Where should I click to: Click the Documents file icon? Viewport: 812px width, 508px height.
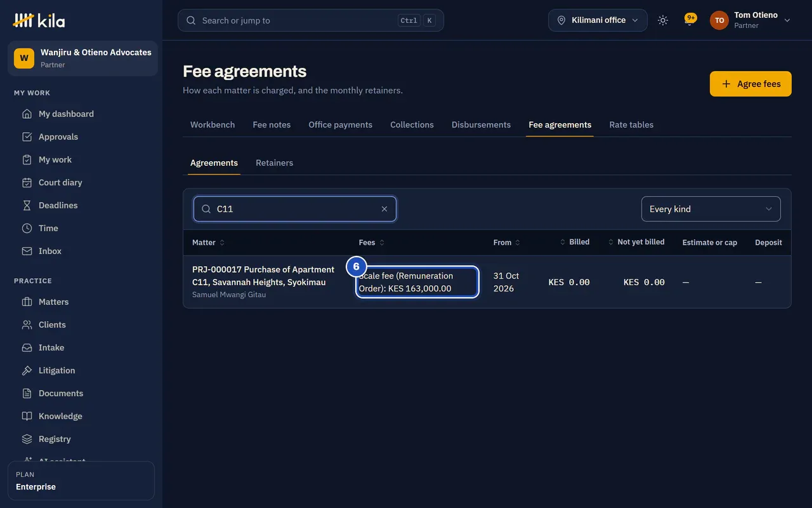click(x=27, y=394)
